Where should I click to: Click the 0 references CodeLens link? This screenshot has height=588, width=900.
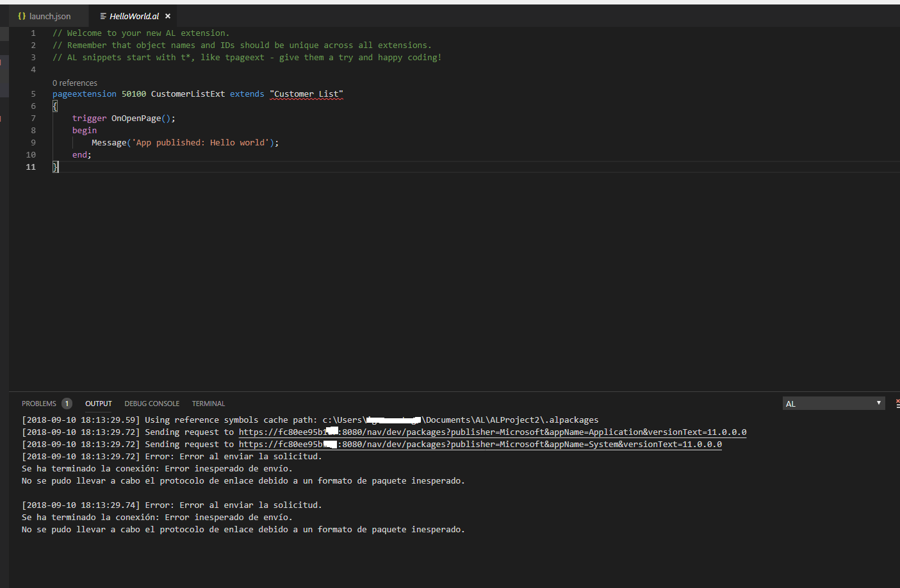tap(75, 83)
